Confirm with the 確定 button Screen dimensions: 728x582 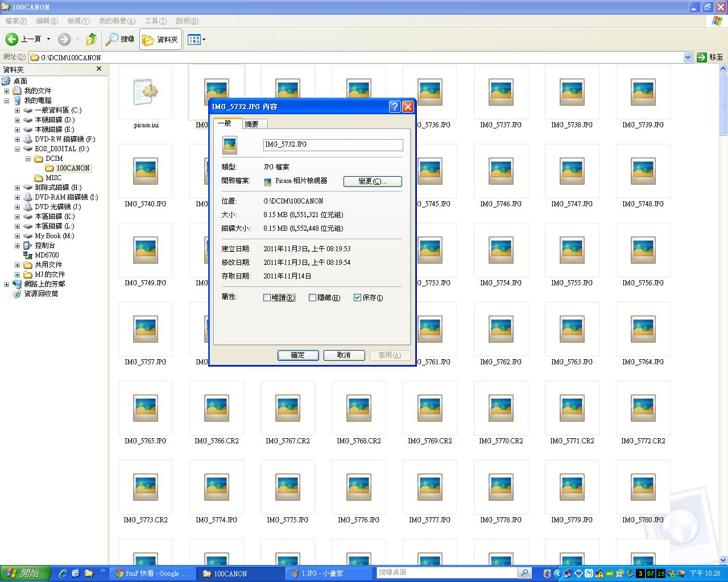(x=298, y=355)
